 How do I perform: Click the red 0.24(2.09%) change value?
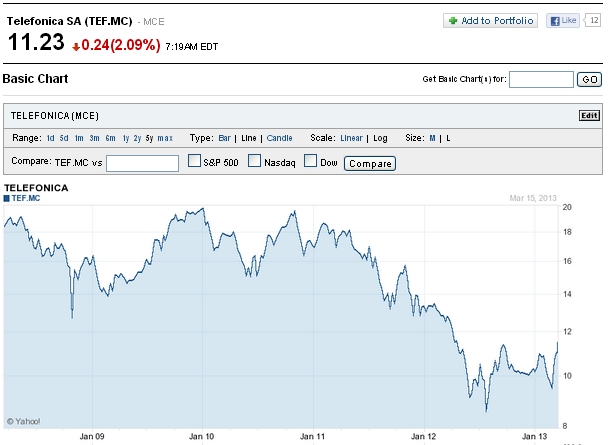click(x=121, y=45)
